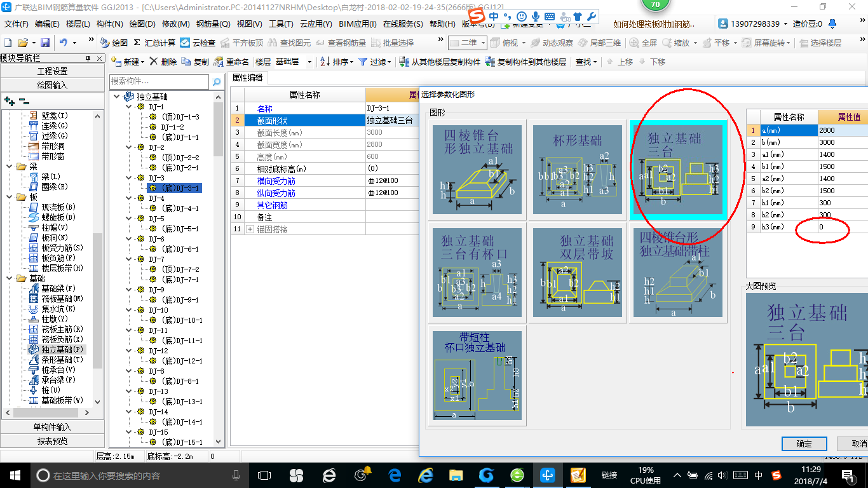
Task: Choose 杯形基础 shape thumbnail
Action: [578, 170]
